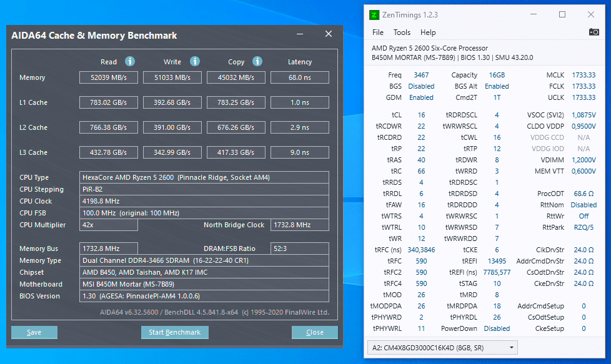Select Memory Read value 52039 MB/s

(x=108, y=77)
